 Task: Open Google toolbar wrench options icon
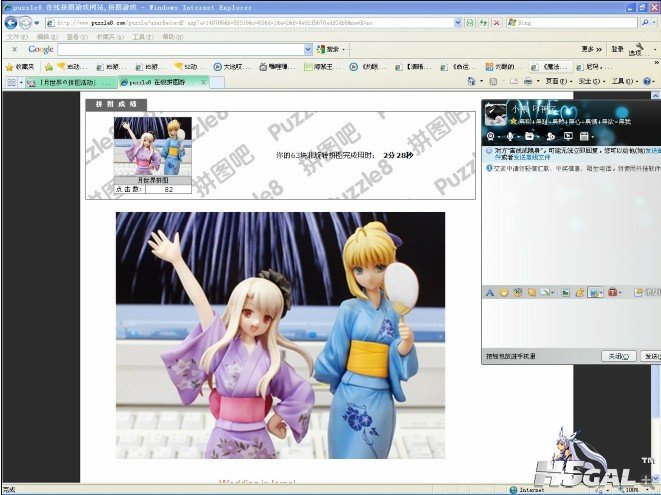[640, 48]
